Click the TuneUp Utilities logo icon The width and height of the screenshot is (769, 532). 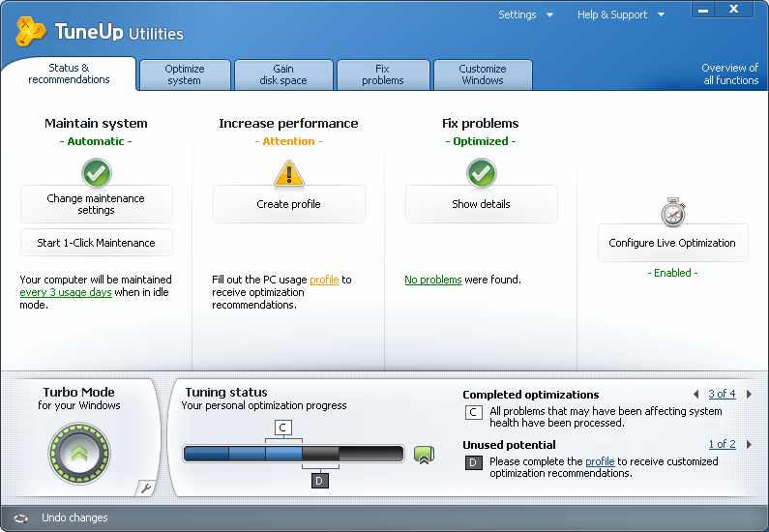[x=30, y=31]
